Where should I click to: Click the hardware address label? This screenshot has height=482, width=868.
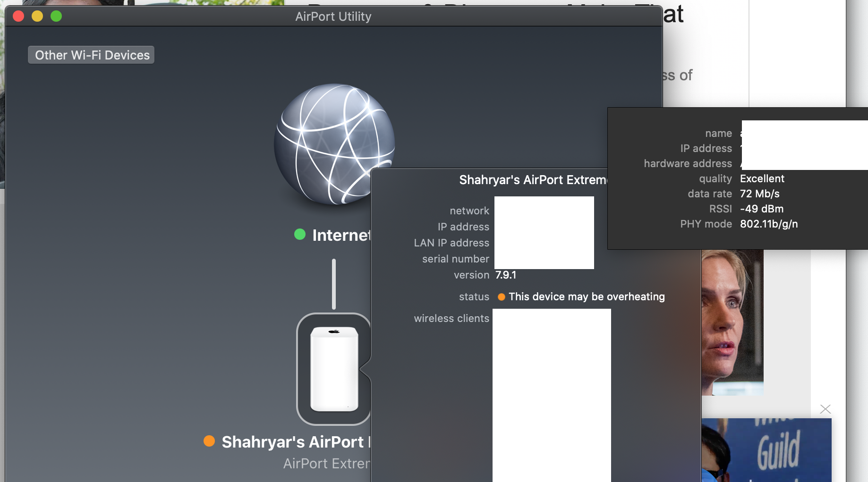(x=688, y=163)
